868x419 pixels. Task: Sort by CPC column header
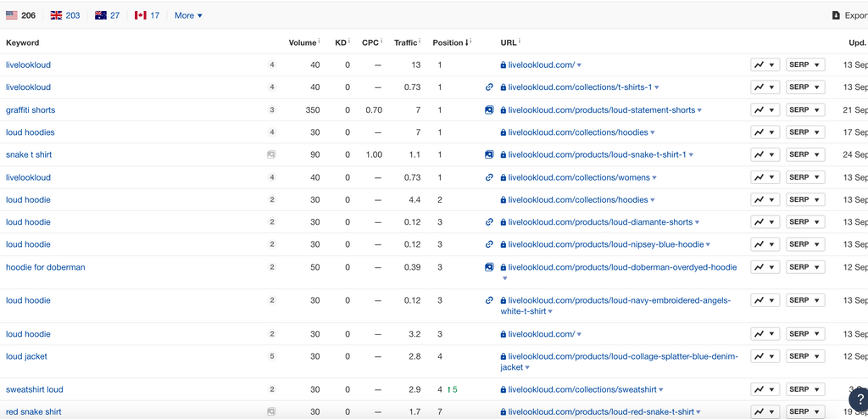click(370, 42)
